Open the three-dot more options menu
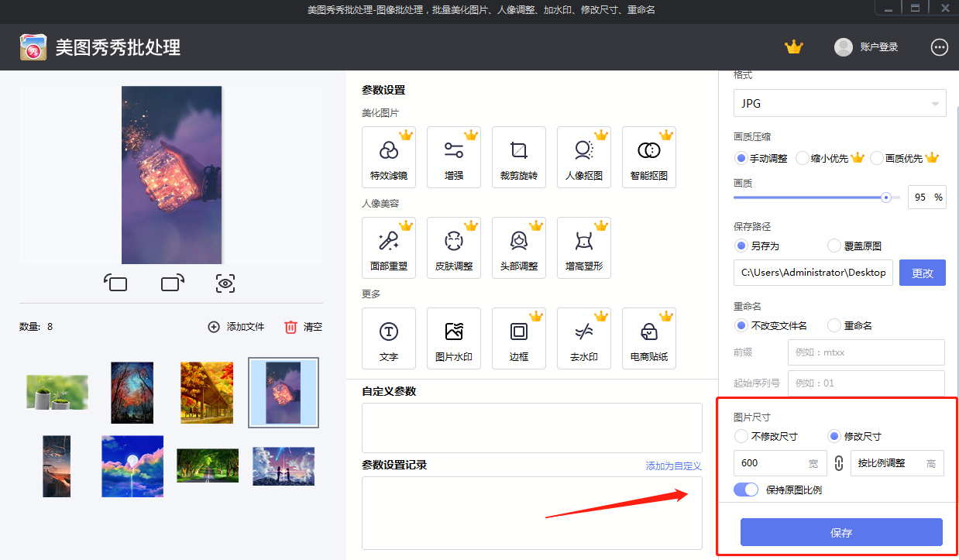Screen dimensions: 959x560 click(x=940, y=47)
